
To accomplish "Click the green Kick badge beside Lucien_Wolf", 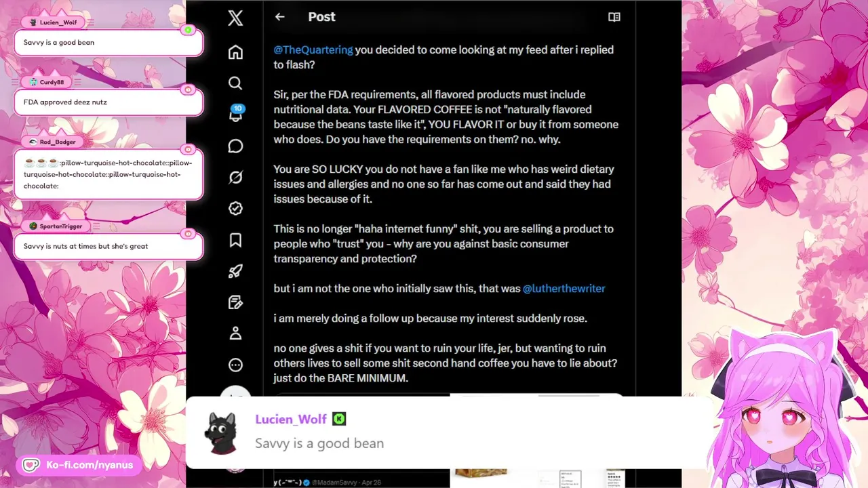I will pyautogui.click(x=339, y=419).
